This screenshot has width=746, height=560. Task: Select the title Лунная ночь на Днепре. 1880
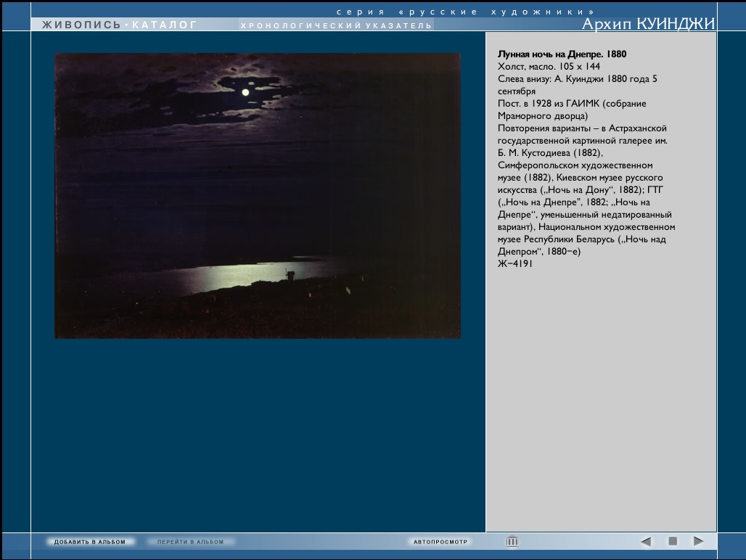[x=562, y=54]
